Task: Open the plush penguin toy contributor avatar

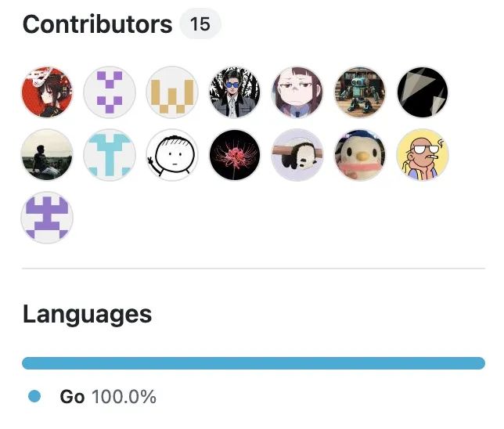Action: click(x=360, y=155)
